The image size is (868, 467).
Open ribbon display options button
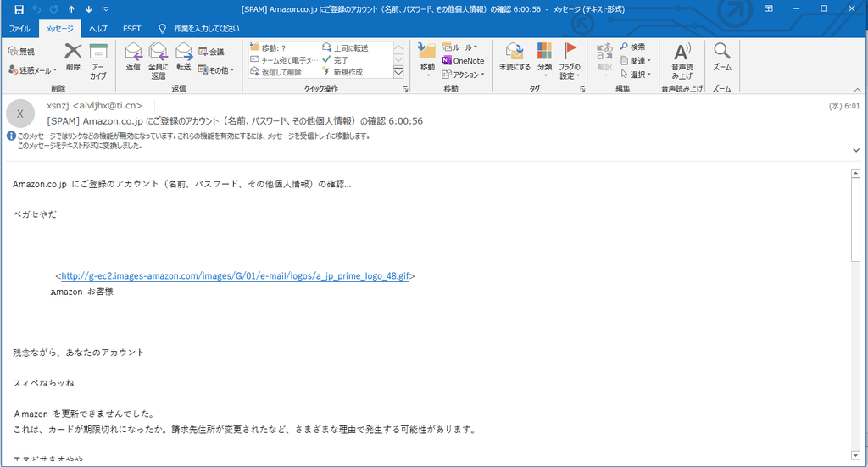pyautogui.click(x=769, y=8)
